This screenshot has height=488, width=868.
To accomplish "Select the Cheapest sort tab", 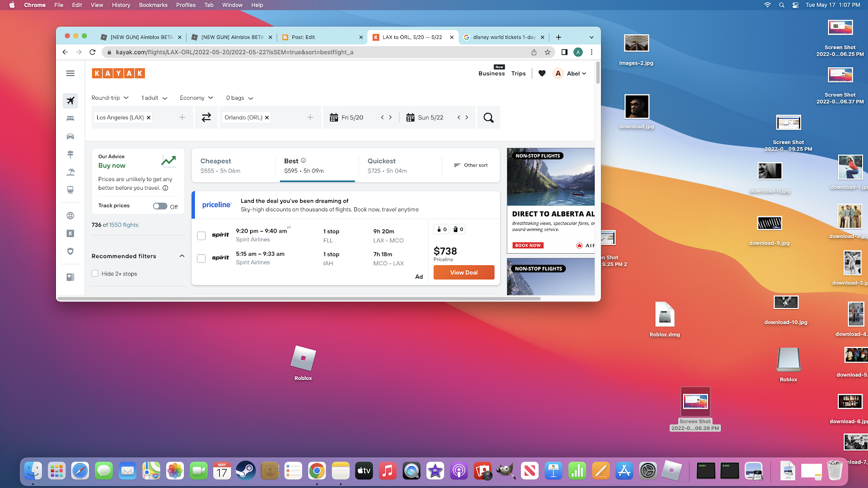I will [x=234, y=165].
